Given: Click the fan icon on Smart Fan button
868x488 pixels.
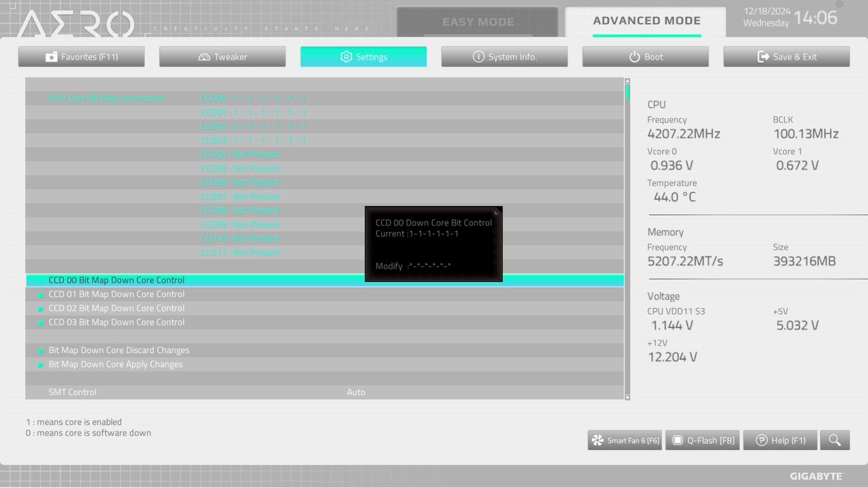Looking at the screenshot, I should click(x=597, y=441).
